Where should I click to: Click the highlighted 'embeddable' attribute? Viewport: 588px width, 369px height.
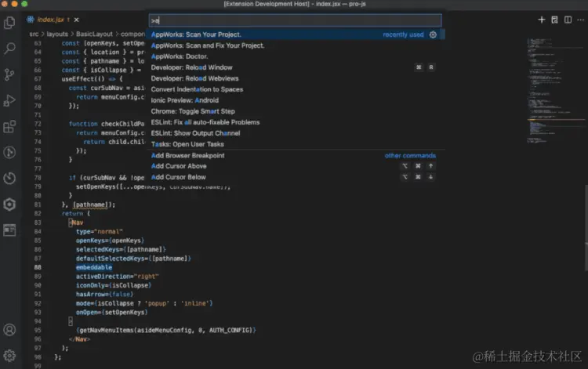click(x=94, y=267)
